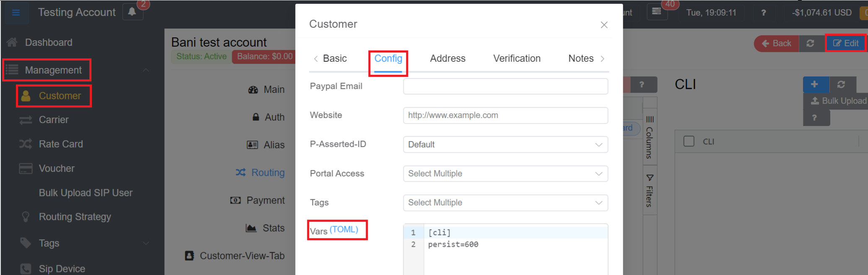Collapse the Management menu section
The width and height of the screenshot is (868, 275).
pyautogui.click(x=146, y=70)
